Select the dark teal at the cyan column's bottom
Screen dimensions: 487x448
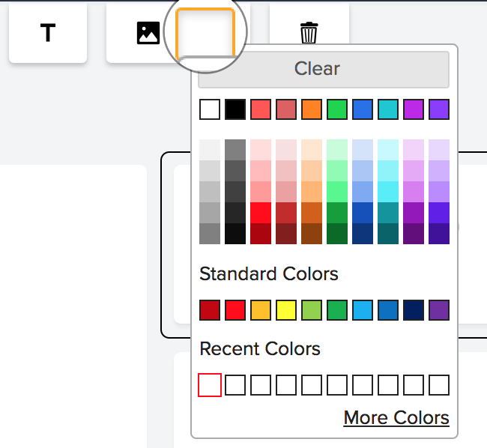pyautogui.click(x=388, y=234)
